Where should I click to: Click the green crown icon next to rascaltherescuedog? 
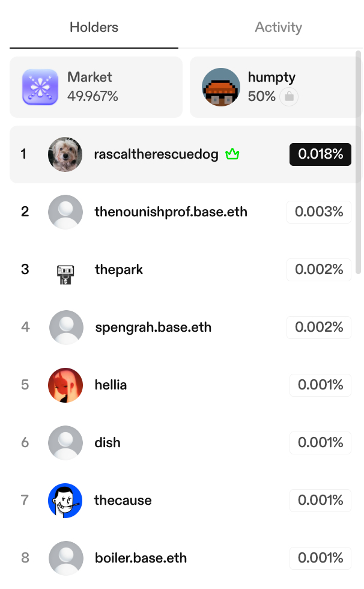232,154
